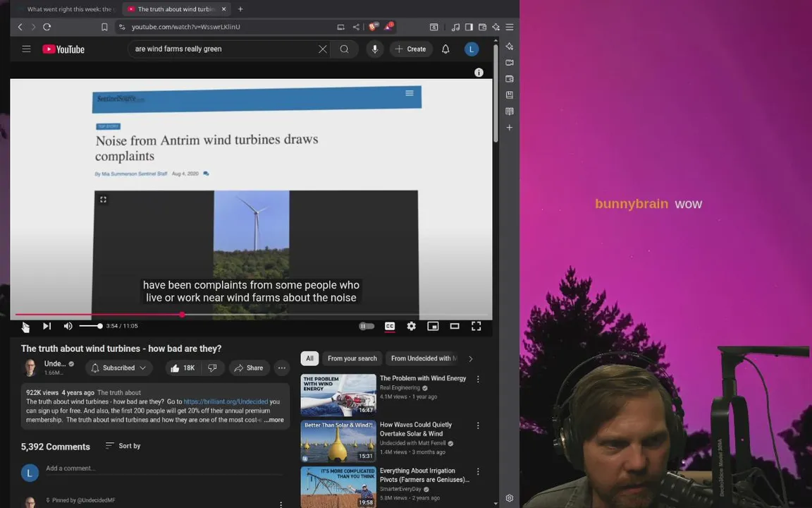Open the YouTube guide hamburger menu
The height and width of the screenshot is (508, 812).
pos(26,49)
